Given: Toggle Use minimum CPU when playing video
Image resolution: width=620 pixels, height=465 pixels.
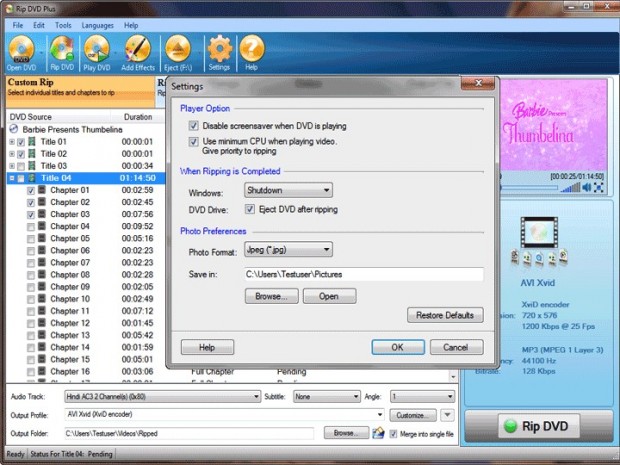Looking at the screenshot, I should coord(193,142).
